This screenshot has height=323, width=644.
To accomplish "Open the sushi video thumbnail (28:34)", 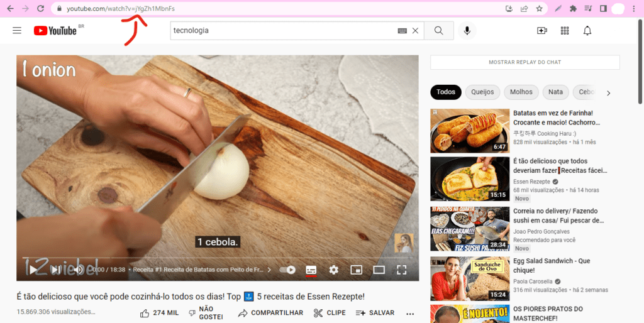I will pyautogui.click(x=470, y=229).
